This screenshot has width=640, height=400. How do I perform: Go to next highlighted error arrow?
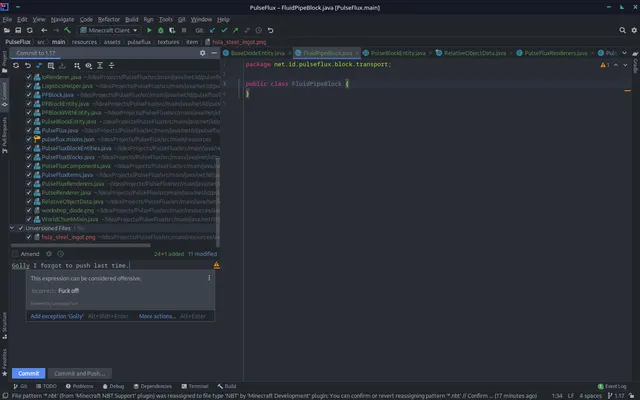pos(625,65)
